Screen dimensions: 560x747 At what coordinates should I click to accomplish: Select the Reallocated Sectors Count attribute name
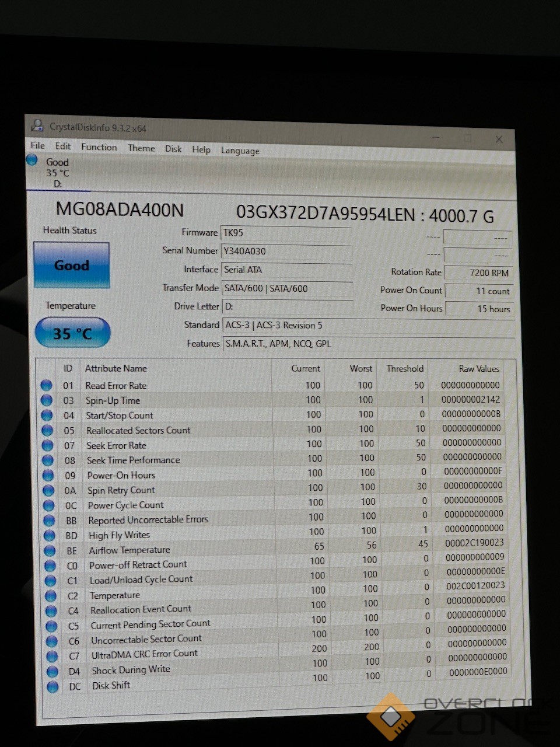point(138,431)
